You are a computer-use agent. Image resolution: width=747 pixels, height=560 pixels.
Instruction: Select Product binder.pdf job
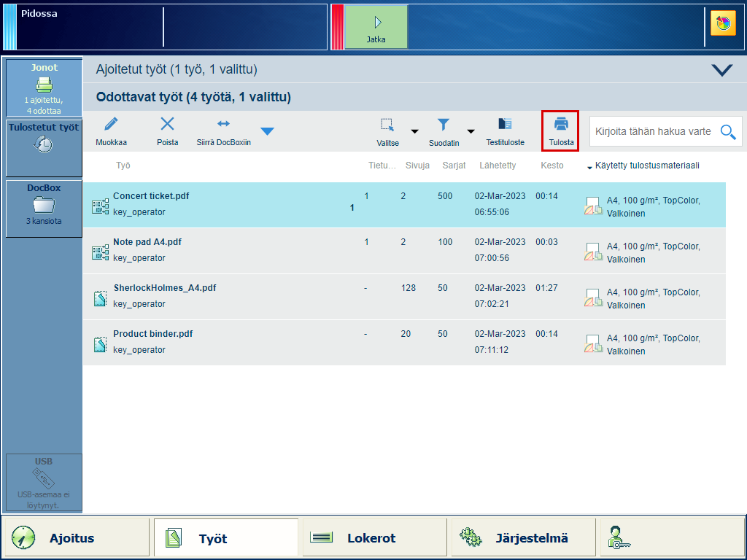click(x=404, y=343)
